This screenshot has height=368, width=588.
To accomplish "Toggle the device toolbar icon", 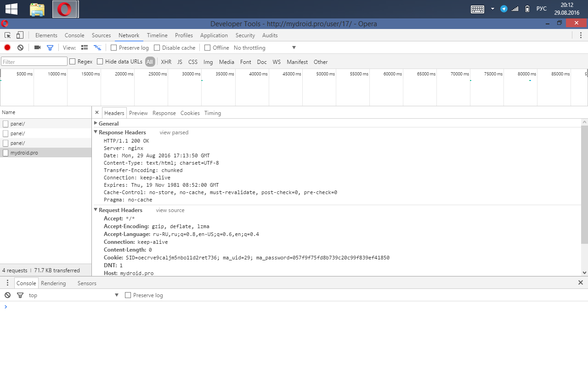I will click(x=20, y=35).
